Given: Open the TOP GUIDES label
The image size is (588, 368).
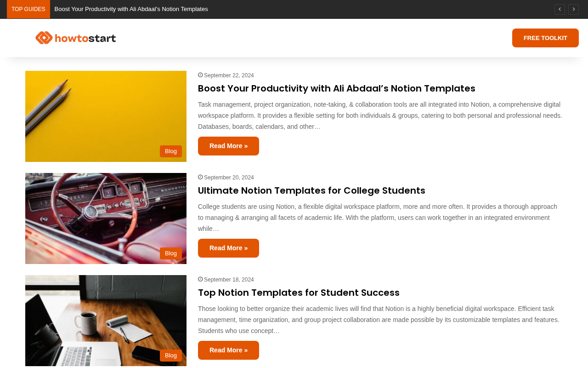Looking at the screenshot, I should [x=28, y=9].
